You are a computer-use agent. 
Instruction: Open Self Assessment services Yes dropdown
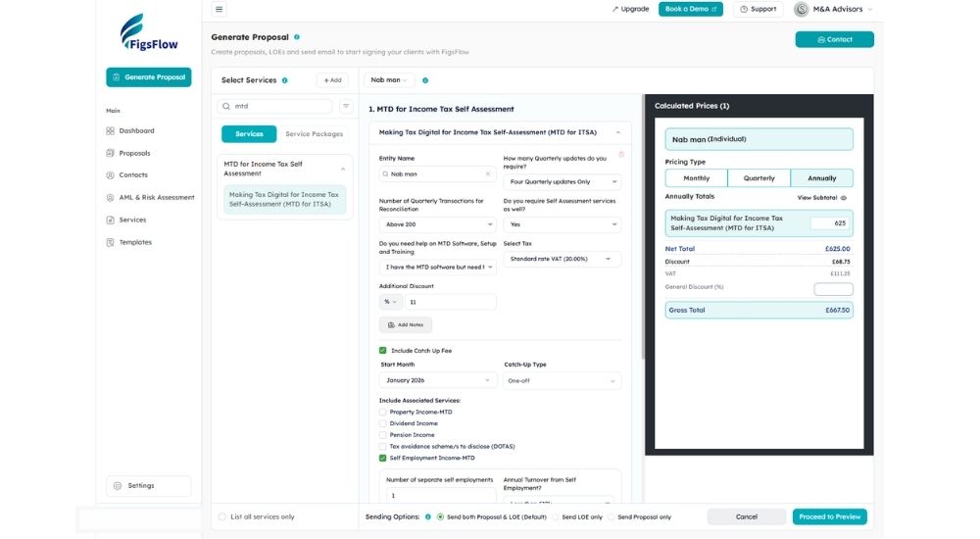click(563, 224)
